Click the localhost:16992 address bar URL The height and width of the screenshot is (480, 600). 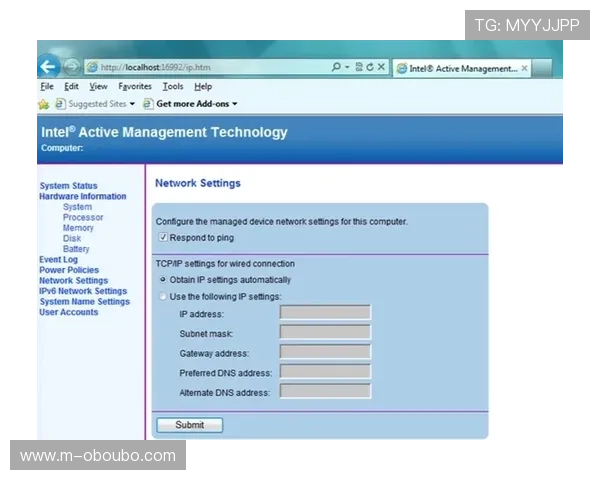pos(156,67)
